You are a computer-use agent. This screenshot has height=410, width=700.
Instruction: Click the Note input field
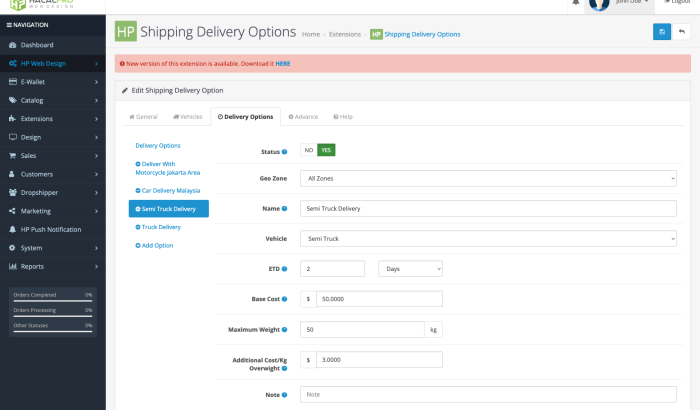tap(488, 394)
